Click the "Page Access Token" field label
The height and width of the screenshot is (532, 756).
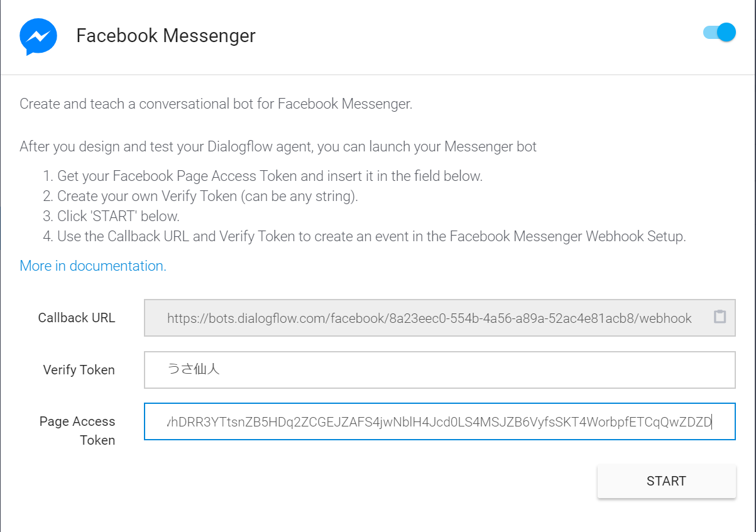coord(77,430)
